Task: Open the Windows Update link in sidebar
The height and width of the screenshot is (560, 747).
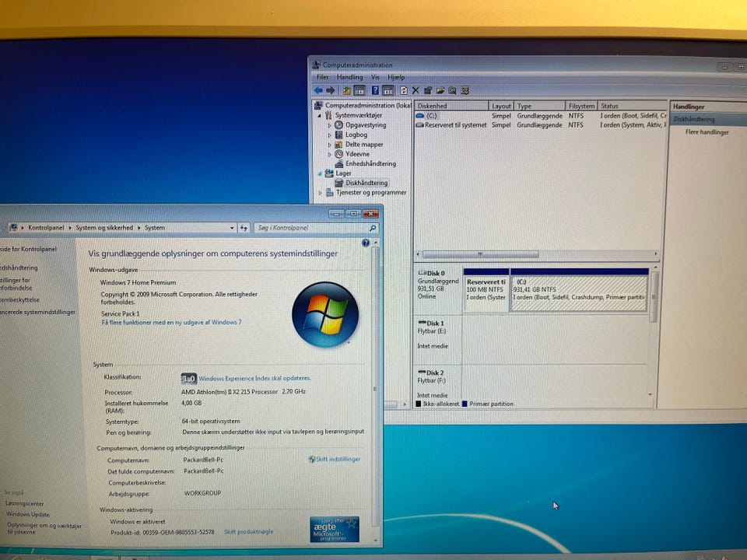Action: tap(28, 514)
